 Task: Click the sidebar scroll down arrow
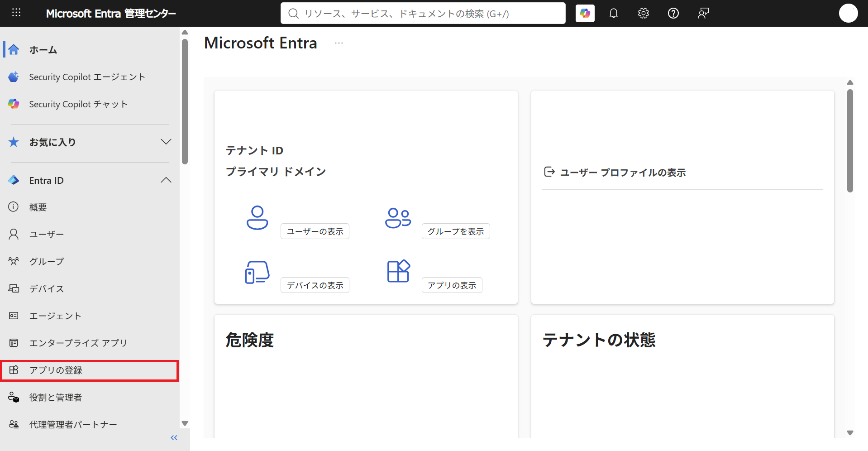click(x=185, y=423)
